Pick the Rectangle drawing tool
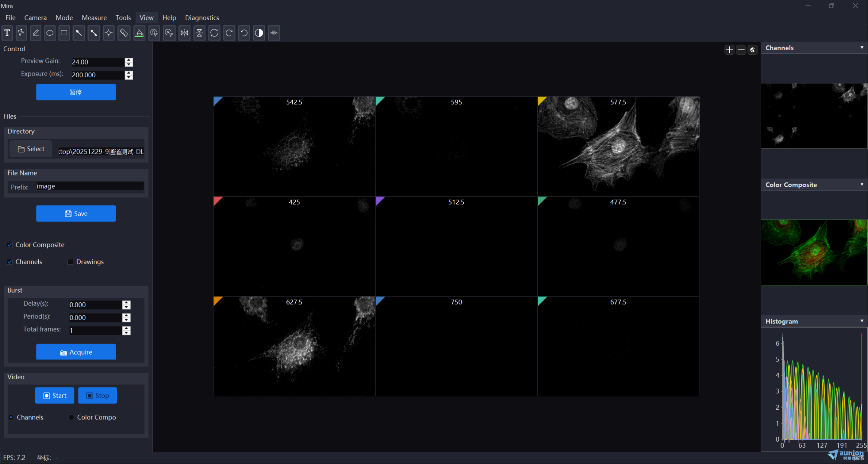This screenshot has height=464, width=868. point(64,33)
